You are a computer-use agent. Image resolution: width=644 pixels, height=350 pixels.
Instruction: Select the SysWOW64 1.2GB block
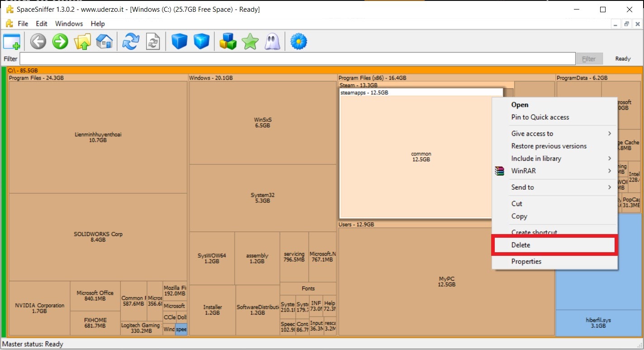[212, 259]
